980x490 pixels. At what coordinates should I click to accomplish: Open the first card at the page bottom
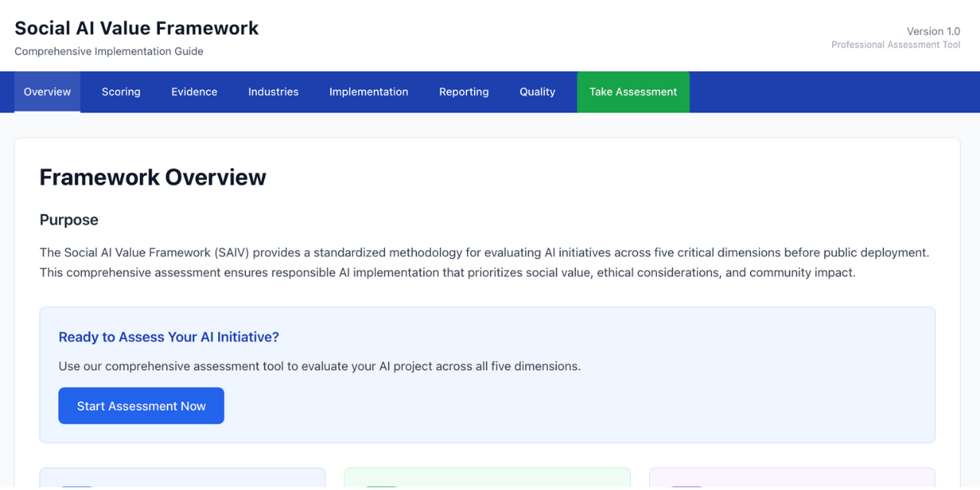click(x=182, y=482)
